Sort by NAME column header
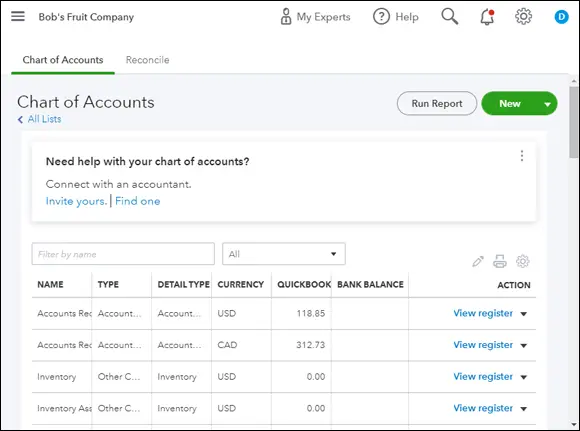 click(x=50, y=284)
